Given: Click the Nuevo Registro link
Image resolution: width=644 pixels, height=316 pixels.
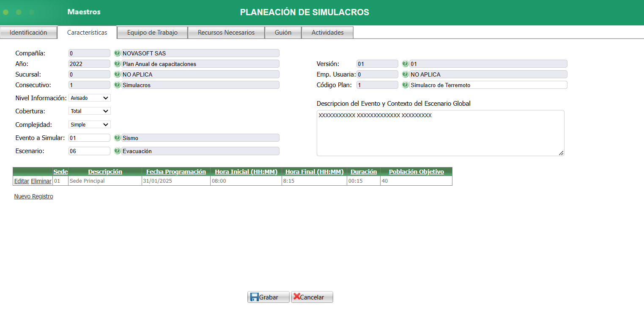Looking at the screenshot, I should (33, 196).
